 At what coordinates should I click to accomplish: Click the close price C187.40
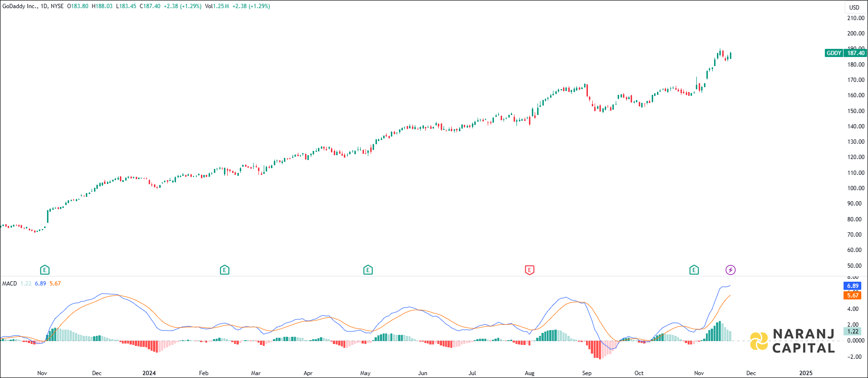tap(150, 6)
